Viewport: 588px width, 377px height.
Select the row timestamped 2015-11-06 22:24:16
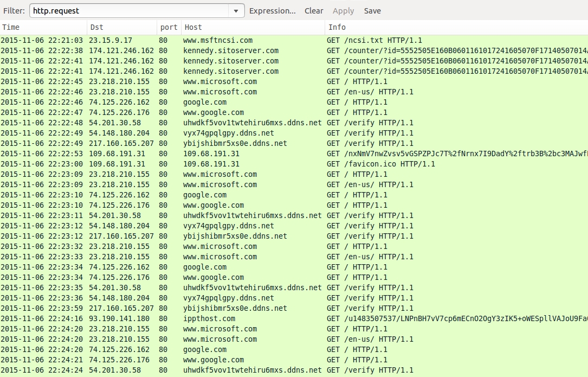point(294,318)
